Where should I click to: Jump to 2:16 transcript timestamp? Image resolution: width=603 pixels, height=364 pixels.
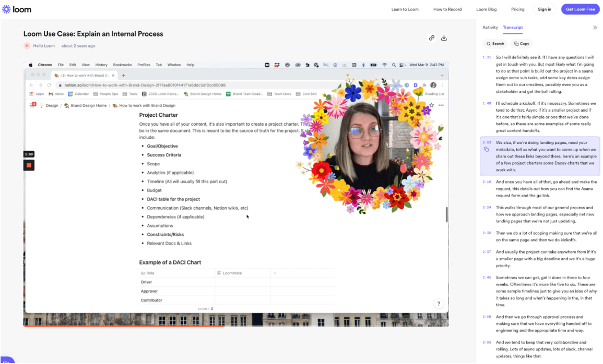tap(487, 182)
